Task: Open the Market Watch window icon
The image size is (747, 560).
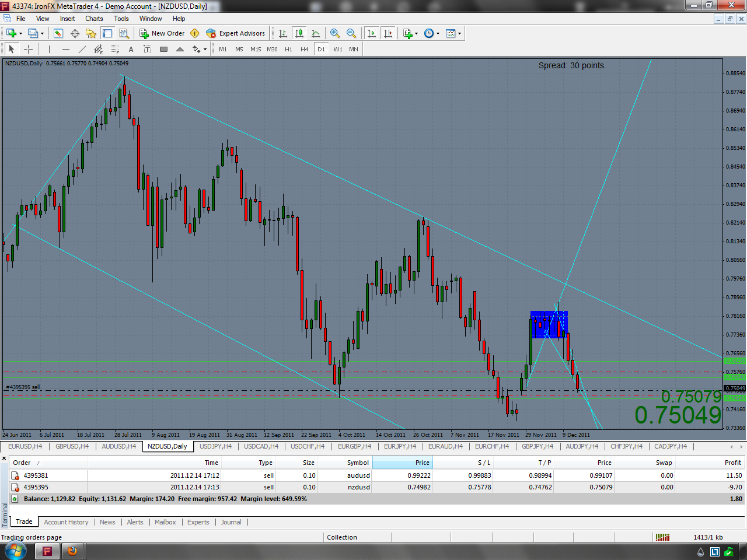Action: tap(58, 33)
